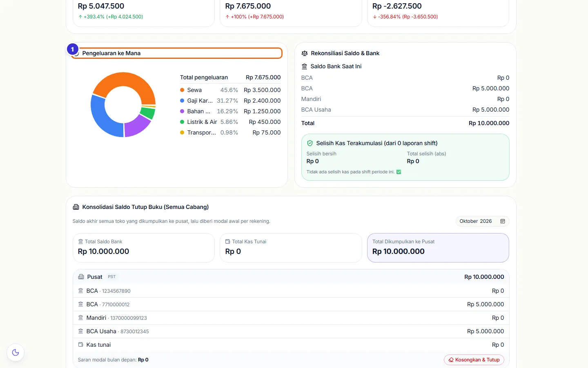
Task: Click the bank icon for BCA Usaha 8730012345
Action: (x=80, y=331)
